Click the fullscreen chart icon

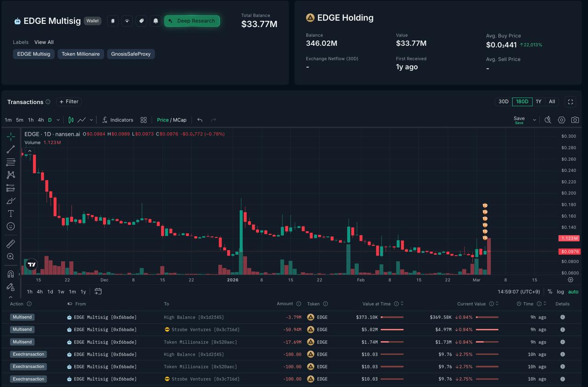click(571, 102)
